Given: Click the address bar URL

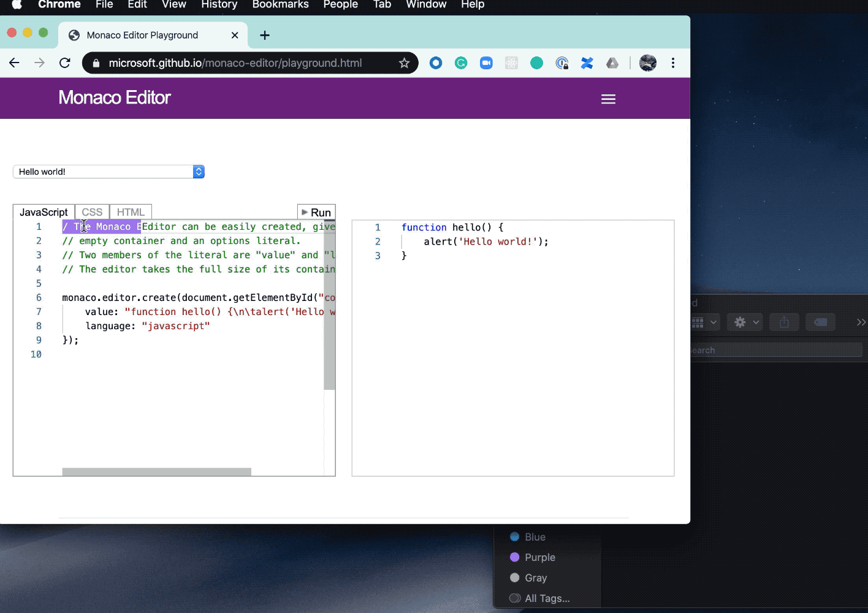Looking at the screenshot, I should point(235,63).
